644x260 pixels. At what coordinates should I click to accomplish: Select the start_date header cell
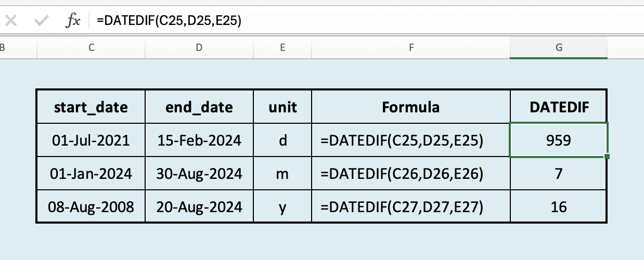coord(91,107)
